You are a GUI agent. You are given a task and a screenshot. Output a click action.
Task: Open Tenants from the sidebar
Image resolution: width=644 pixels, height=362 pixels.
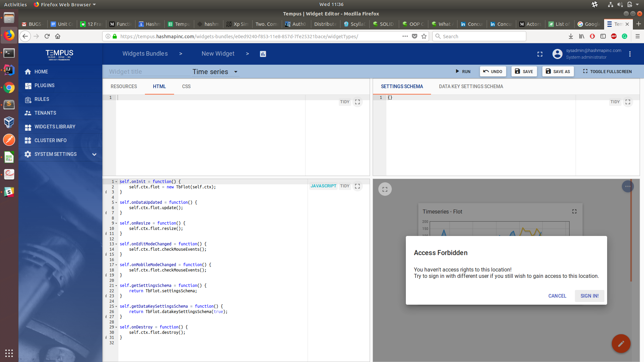pos(45,113)
